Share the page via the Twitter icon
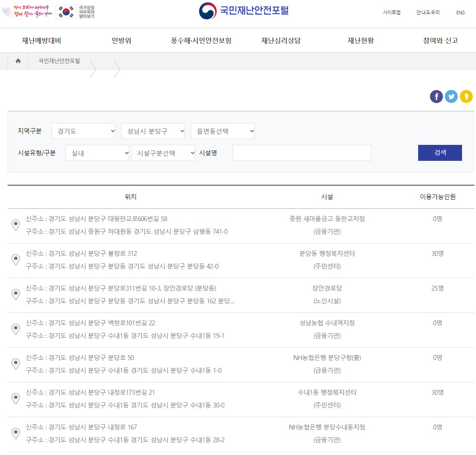476x455 pixels. coord(451,96)
